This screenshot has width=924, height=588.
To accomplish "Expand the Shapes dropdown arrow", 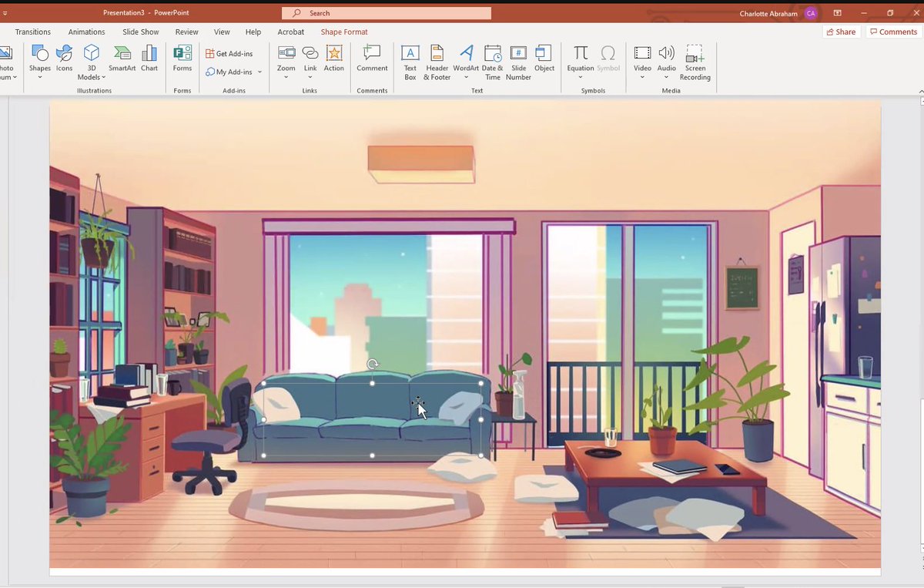I will tap(40, 77).
